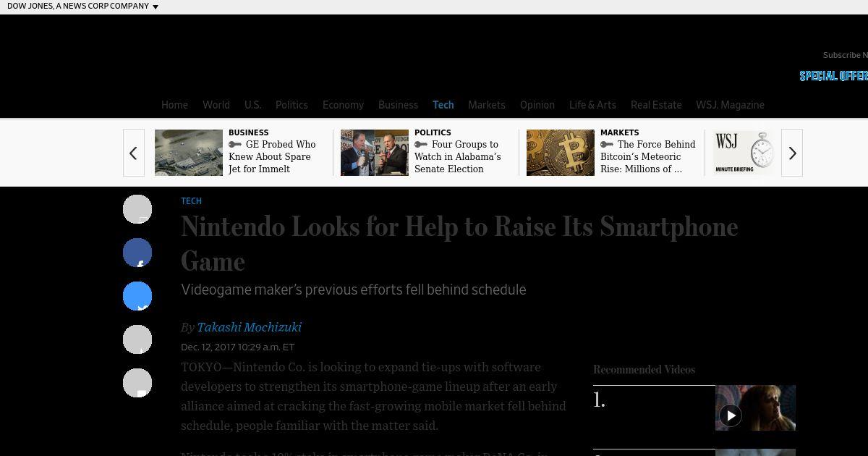Click the gray icon below Twitter
The width and height of the screenshot is (868, 456).
pos(137,339)
